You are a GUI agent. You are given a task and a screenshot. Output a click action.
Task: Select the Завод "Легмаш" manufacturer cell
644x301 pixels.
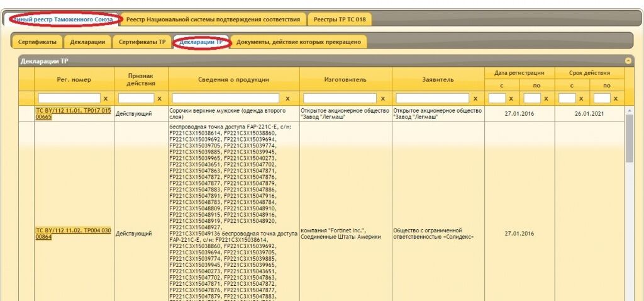pyautogui.click(x=346, y=114)
